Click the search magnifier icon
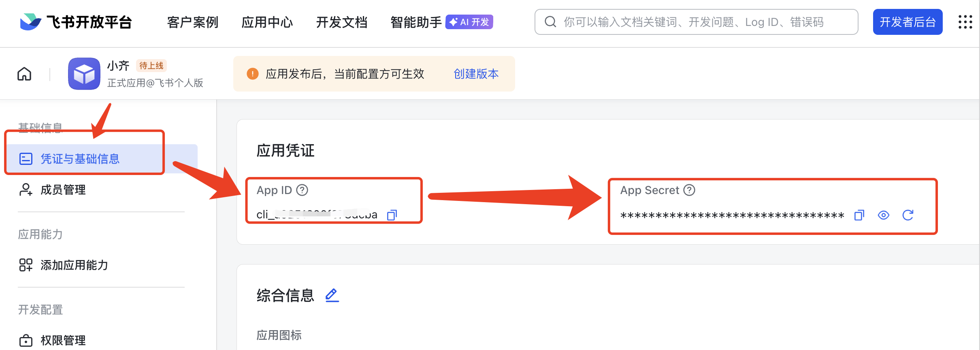 [550, 22]
